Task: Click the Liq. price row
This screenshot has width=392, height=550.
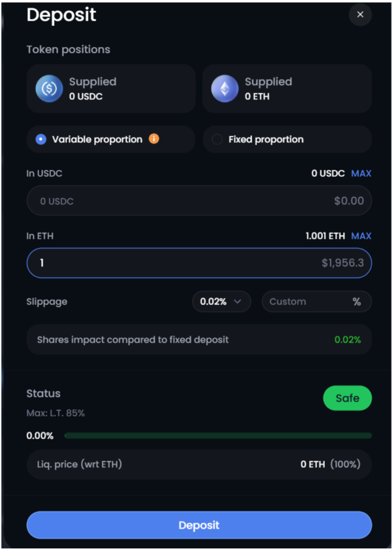Action: click(199, 464)
